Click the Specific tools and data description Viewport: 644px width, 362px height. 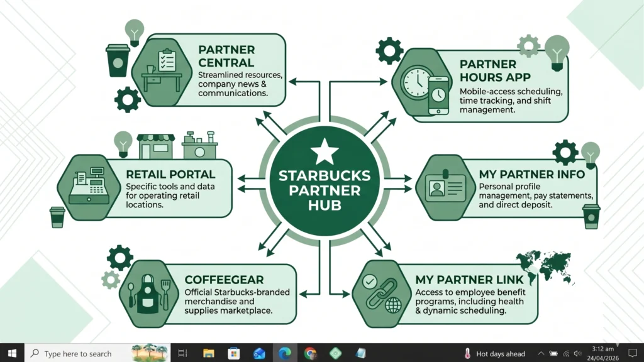(x=170, y=195)
